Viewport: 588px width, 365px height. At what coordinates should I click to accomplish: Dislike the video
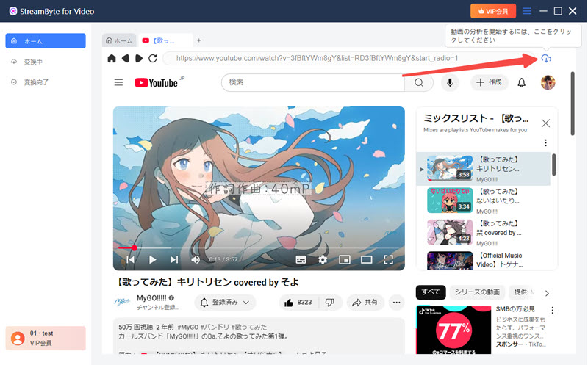click(330, 303)
